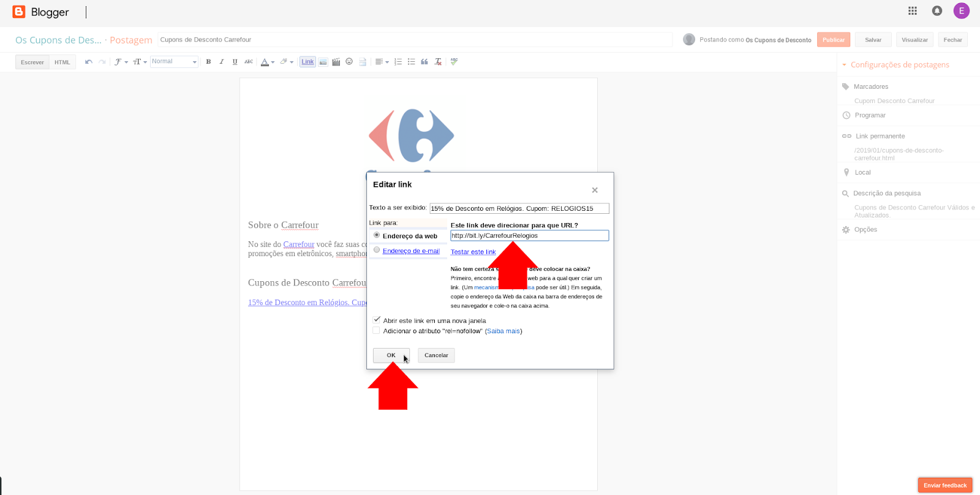The height and width of the screenshot is (495, 980).
Task: Open the Os Cupons de Des... blog link
Action: 58,40
